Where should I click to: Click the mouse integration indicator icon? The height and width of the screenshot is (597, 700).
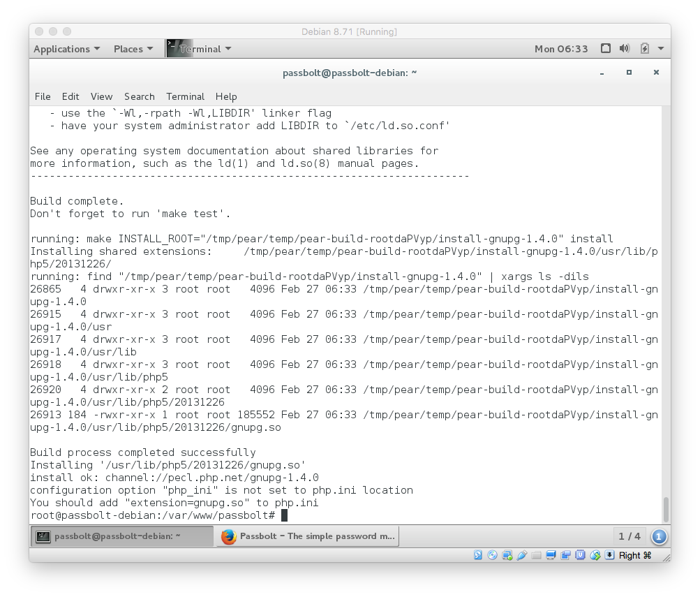click(x=595, y=555)
